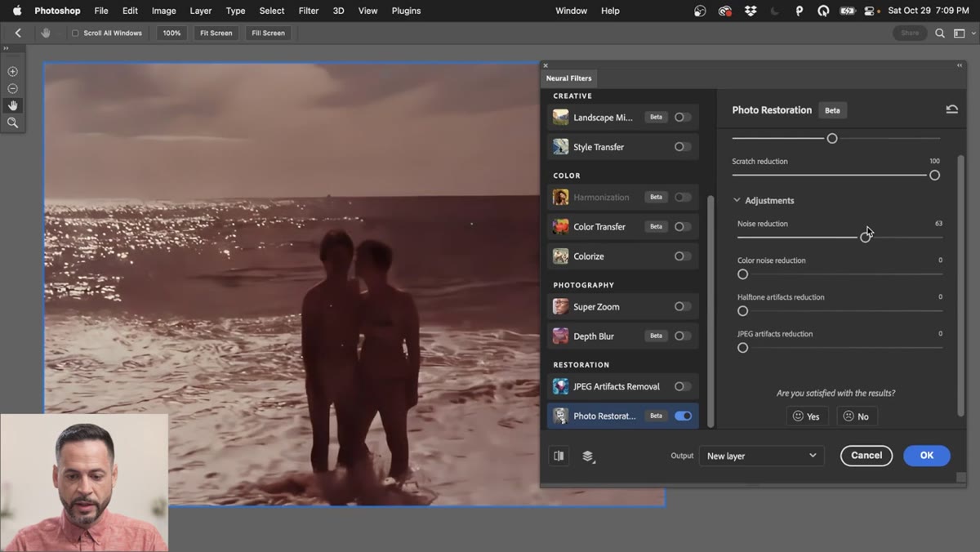Click the clock showing Sat Oct 29

tap(928, 11)
